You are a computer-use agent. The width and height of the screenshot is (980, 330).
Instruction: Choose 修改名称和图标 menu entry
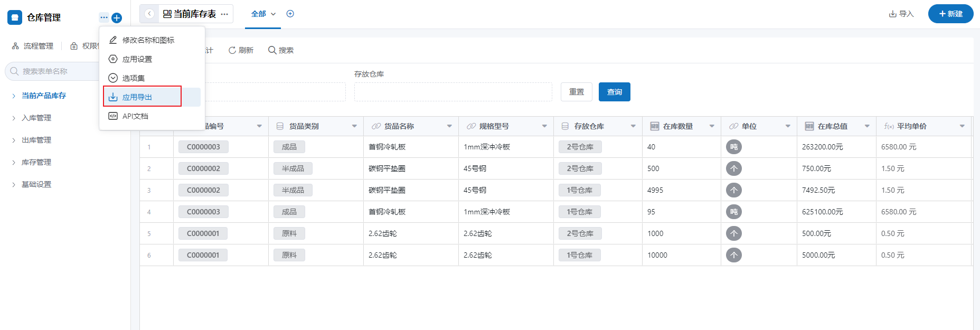tap(148, 40)
